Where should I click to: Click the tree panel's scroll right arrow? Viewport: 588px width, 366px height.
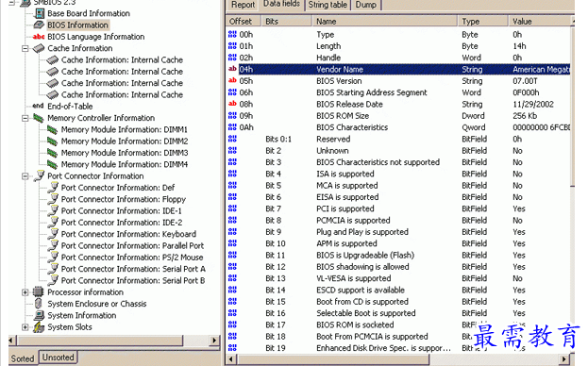tap(214, 341)
